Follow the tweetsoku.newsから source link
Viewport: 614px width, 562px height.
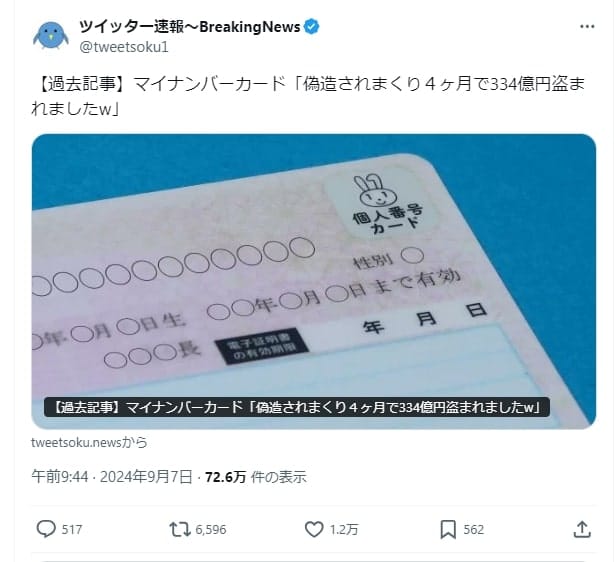[89, 443]
